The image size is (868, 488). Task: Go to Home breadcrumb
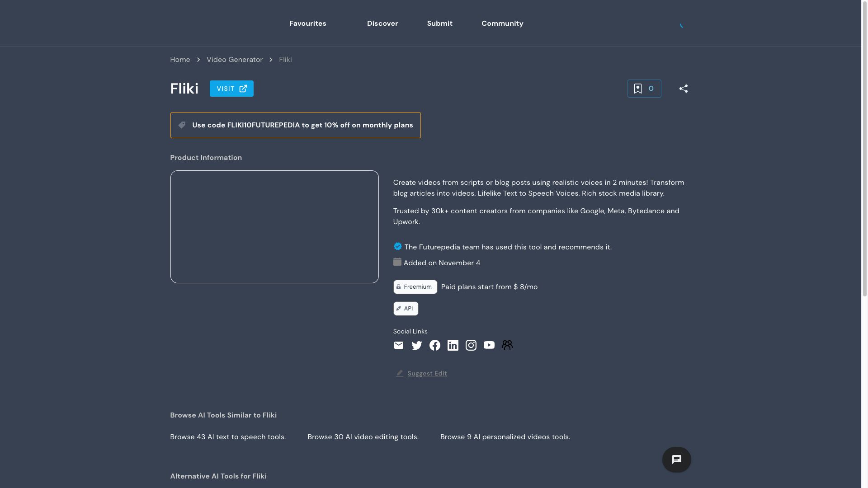coord(180,60)
